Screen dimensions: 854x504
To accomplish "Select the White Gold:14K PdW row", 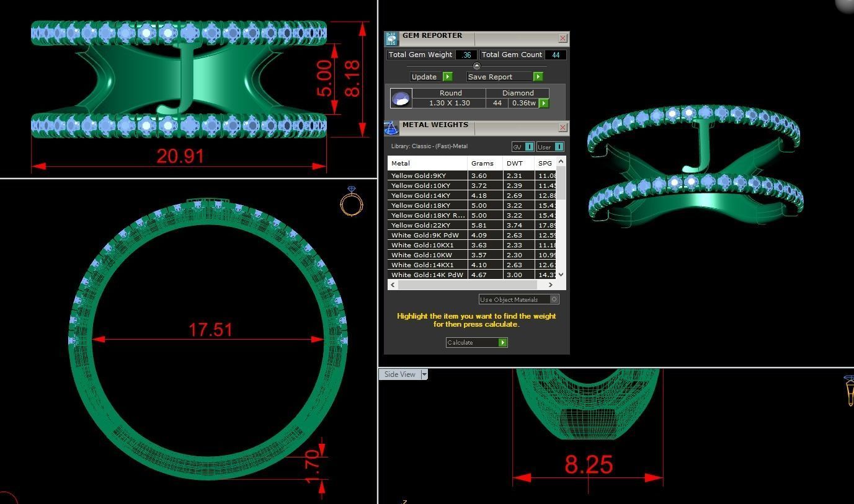I will (472, 275).
